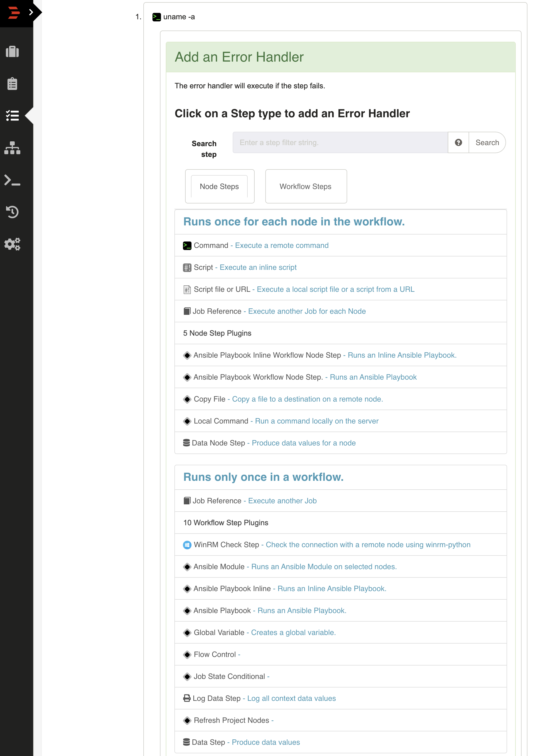The width and height of the screenshot is (536, 756).
Task: Select the Node Steps tab
Action: coord(220,186)
